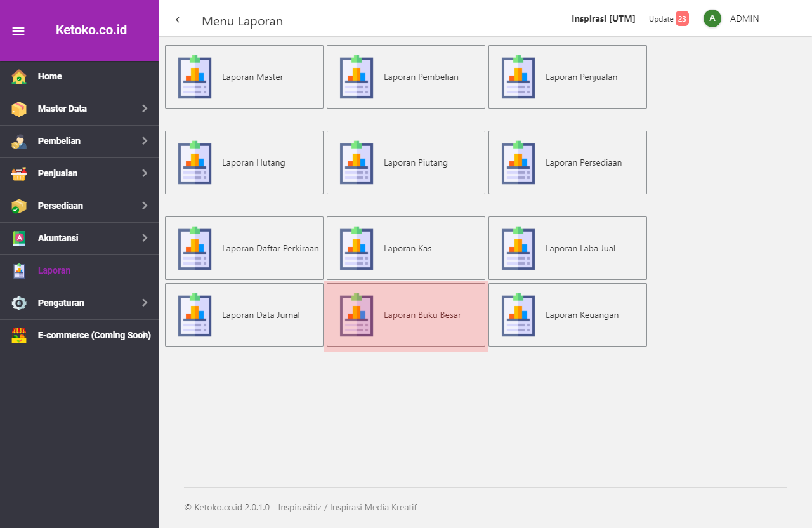This screenshot has width=812, height=528.
Task: Expand the Persediaan submenu chevron
Action: [x=145, y=206]
